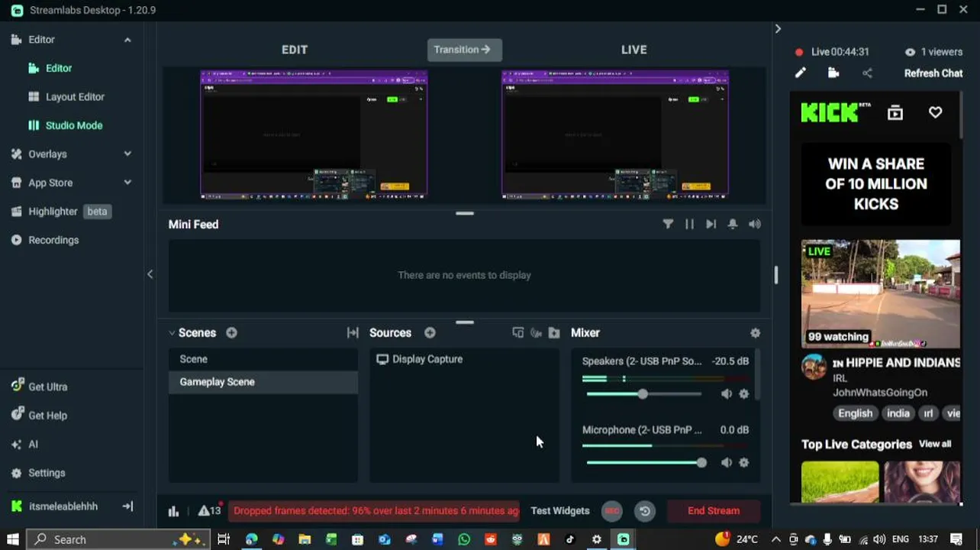Open Speakers source settings gear

[744, 394]
